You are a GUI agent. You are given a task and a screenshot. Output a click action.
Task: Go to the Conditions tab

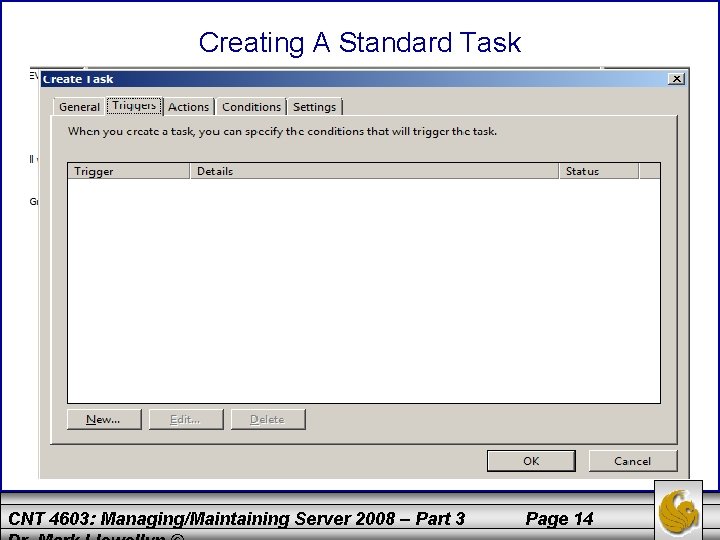(251, 107)
